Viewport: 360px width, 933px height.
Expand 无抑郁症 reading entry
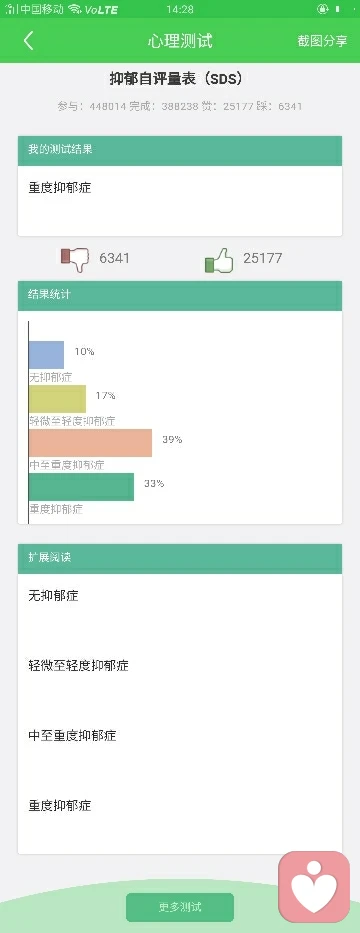(180, 596)
